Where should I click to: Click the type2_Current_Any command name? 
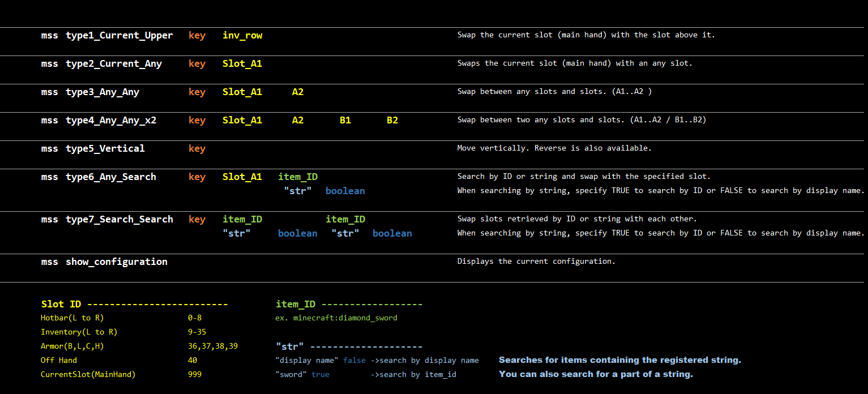click(113, 63)
